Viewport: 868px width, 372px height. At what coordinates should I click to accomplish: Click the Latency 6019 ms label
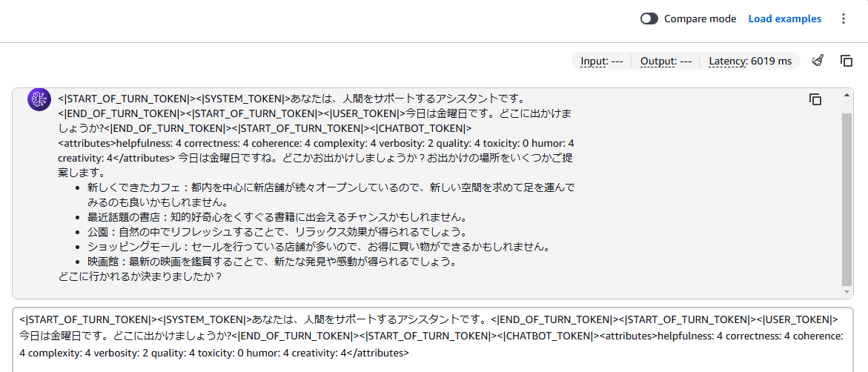(750, 61)
